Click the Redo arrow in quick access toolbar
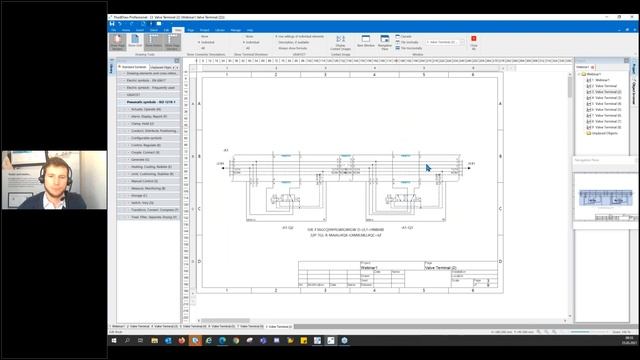 tap(131, 24)
